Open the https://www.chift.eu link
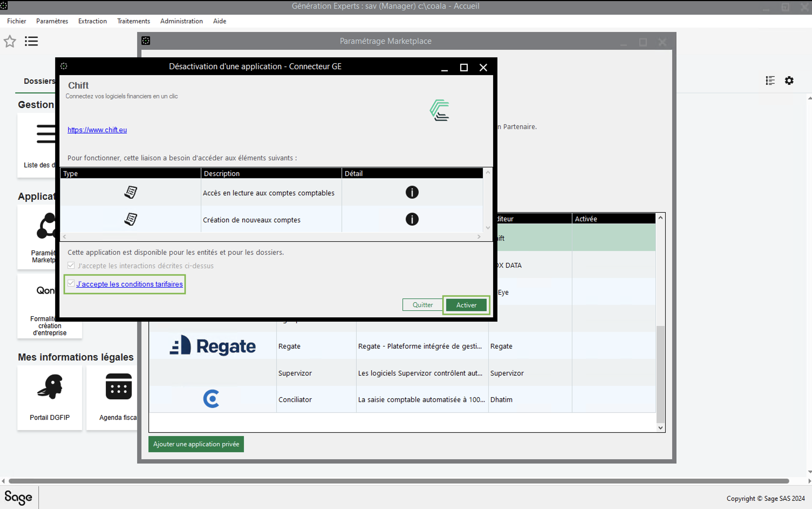Image resolution: width=812 pixels, height=509 pixels. pos(97,130)
